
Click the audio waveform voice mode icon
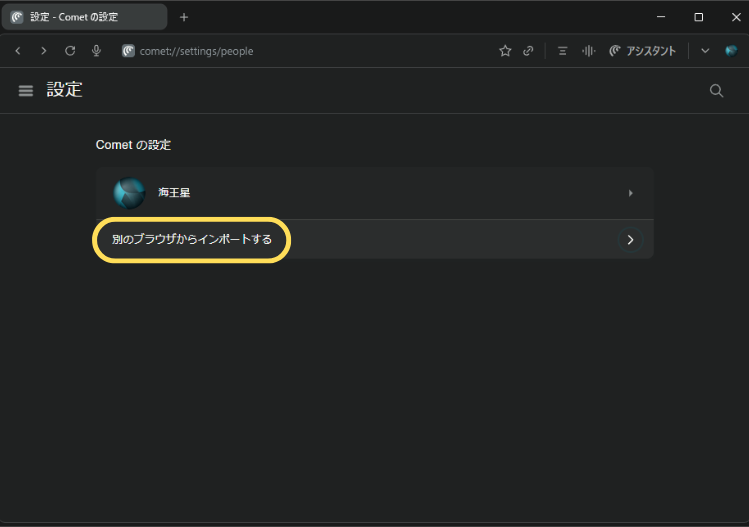[588, 51]
